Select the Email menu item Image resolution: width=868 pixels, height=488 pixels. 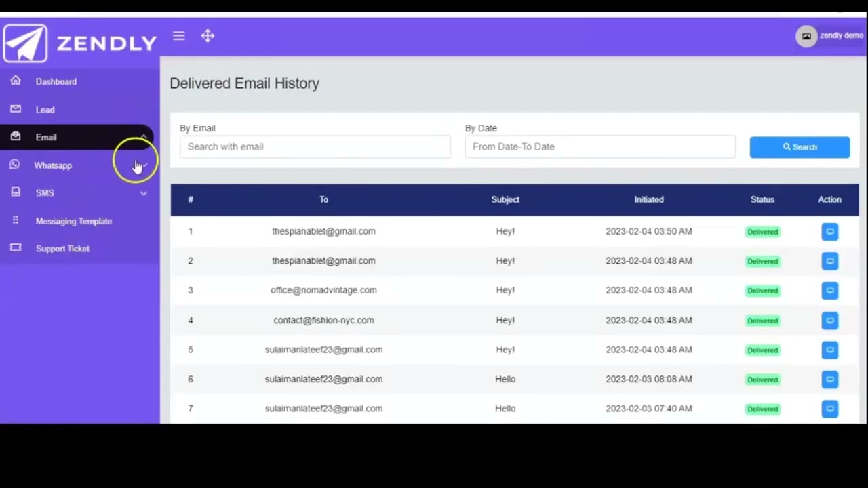coord(46,137)
